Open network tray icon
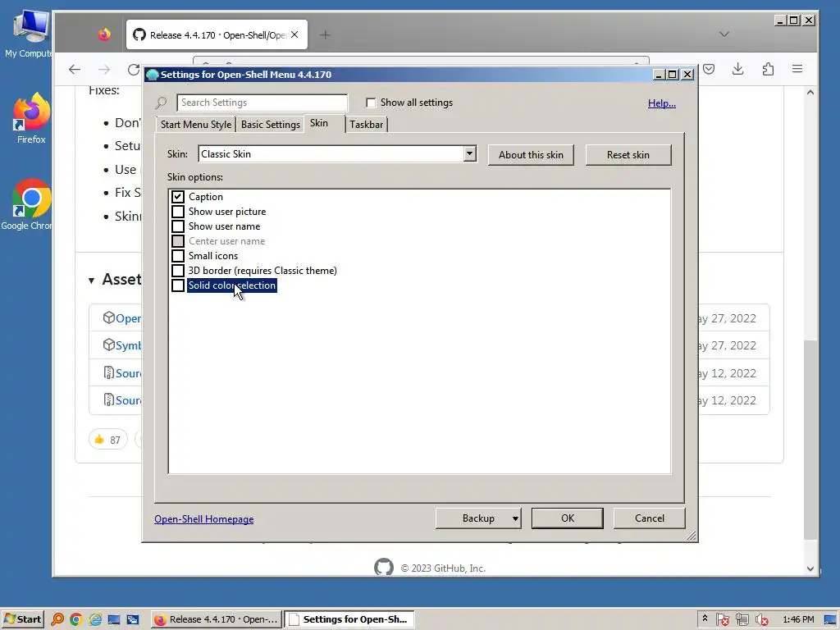This screenshot has height=630, width=840. tap(742, 619)
